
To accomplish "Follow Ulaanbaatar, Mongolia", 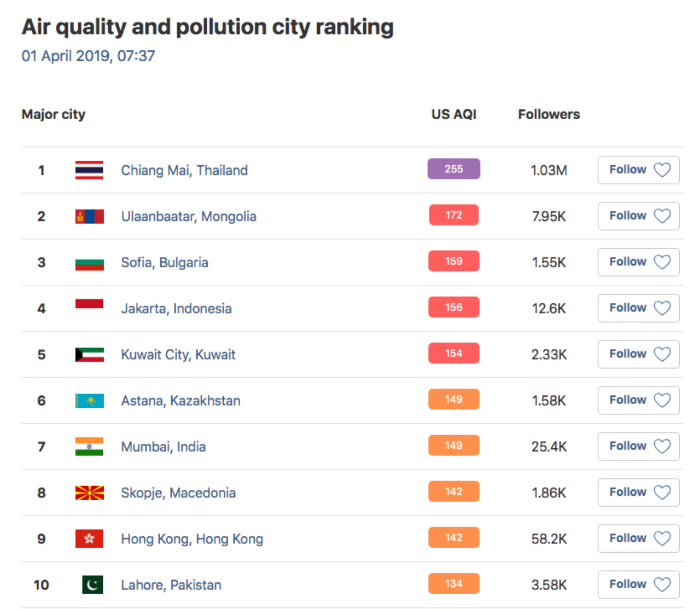I will point(638,216).
